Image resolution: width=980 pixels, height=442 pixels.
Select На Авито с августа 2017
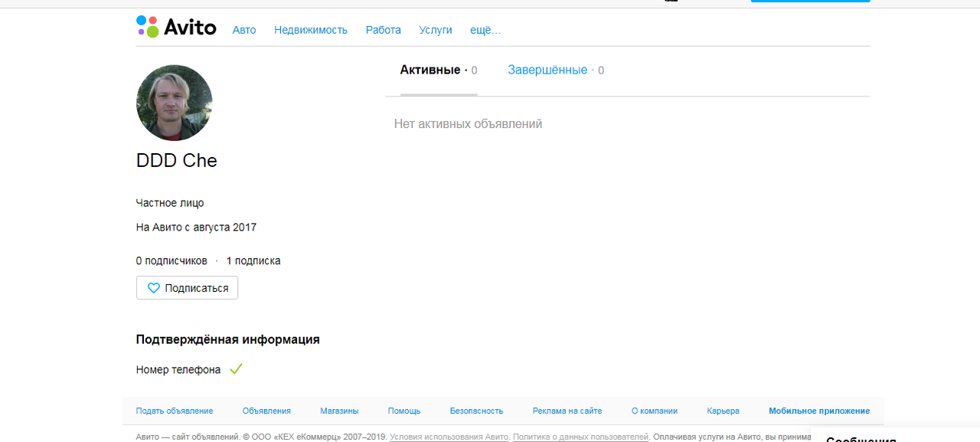click(196, 228)
